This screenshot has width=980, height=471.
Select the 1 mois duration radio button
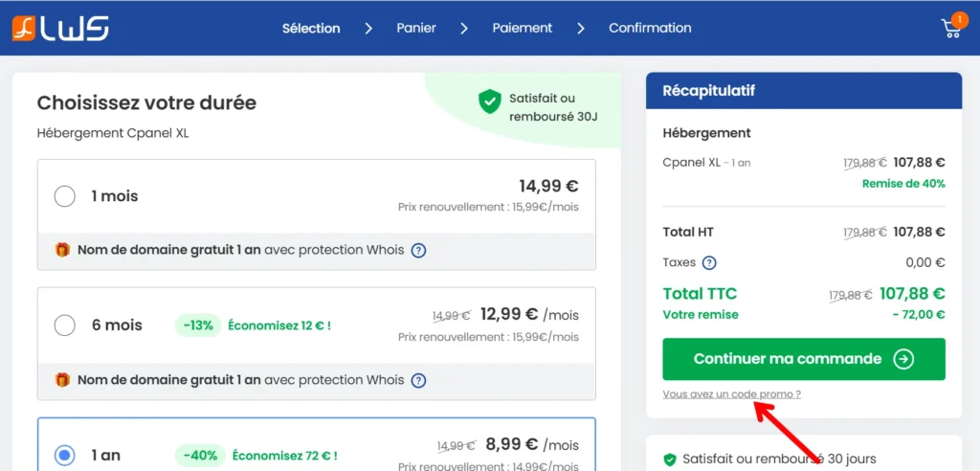point(65,196)
